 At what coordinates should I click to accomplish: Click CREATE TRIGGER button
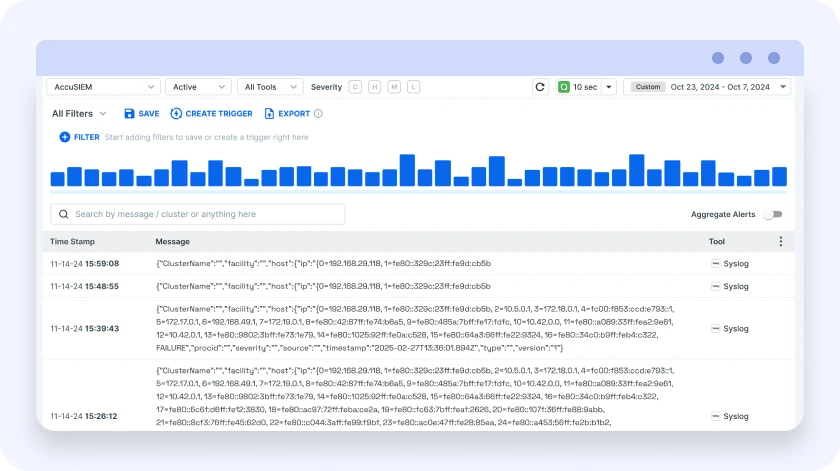(x=212, y=114)
